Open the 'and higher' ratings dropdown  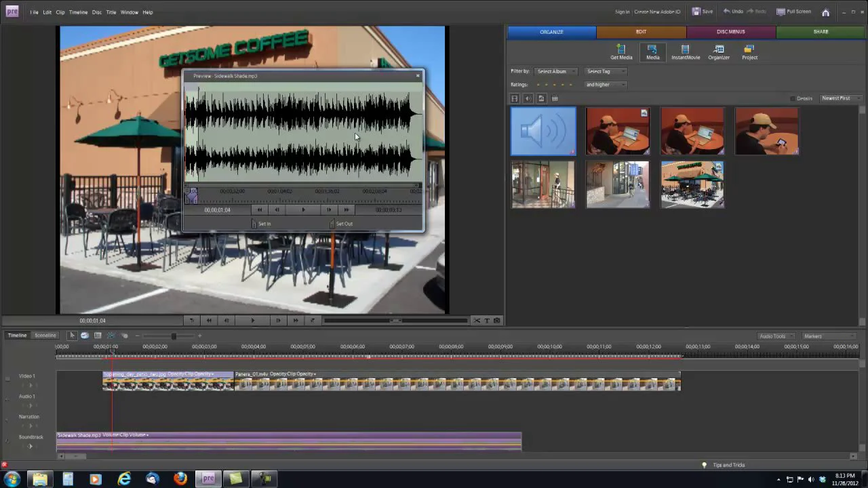tap(606, 85)
